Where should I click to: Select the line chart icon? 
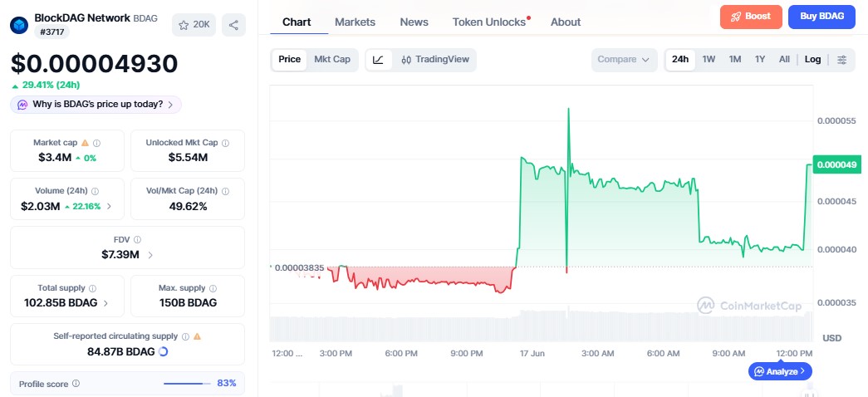tap(378, 60)
